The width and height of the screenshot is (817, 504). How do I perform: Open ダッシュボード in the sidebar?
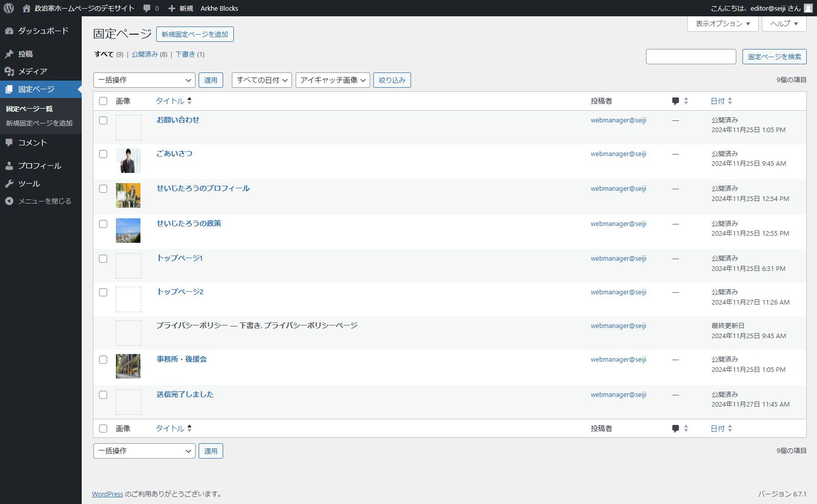(x=41, y=31)
